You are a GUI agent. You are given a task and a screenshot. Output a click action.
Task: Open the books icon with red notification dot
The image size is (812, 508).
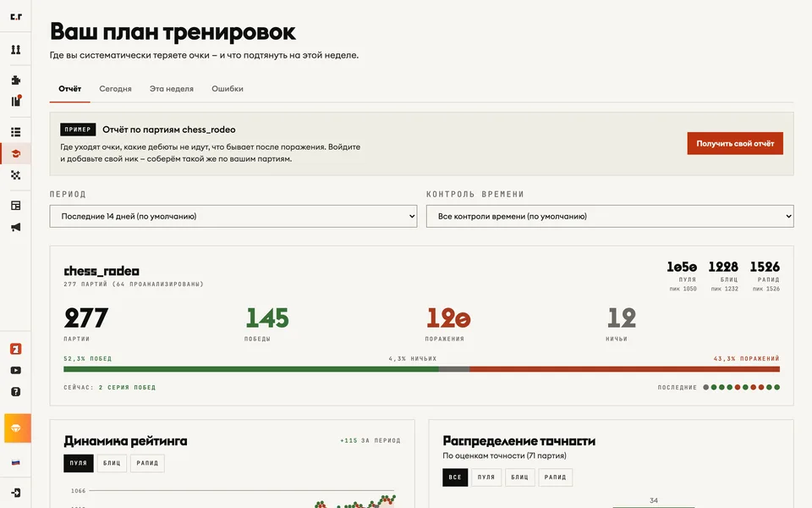pyautogui.click(x=16, y=101)
